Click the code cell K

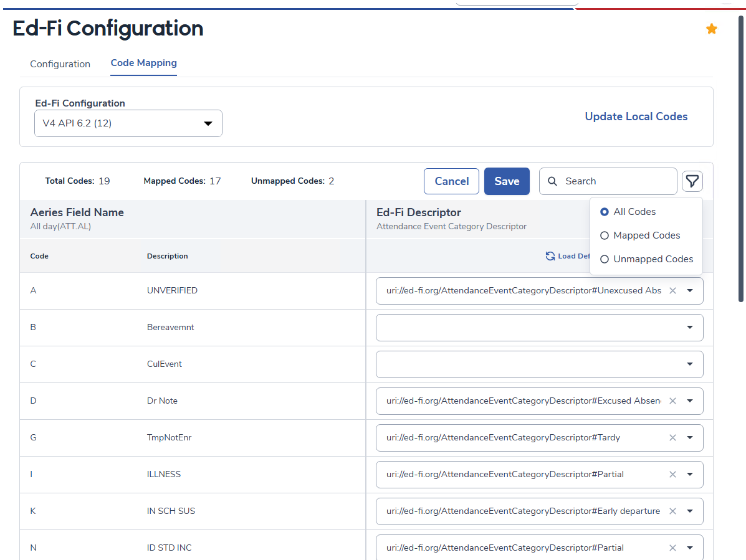33,511
